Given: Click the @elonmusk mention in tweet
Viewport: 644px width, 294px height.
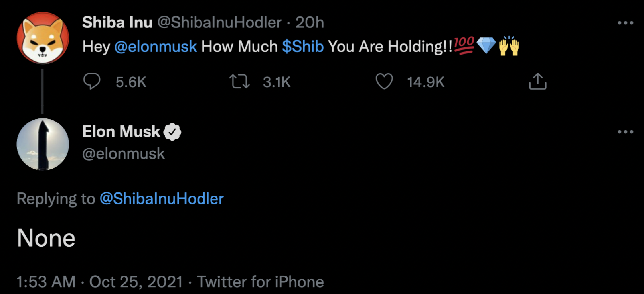Looking at the screenshot, I should point(155,47).
